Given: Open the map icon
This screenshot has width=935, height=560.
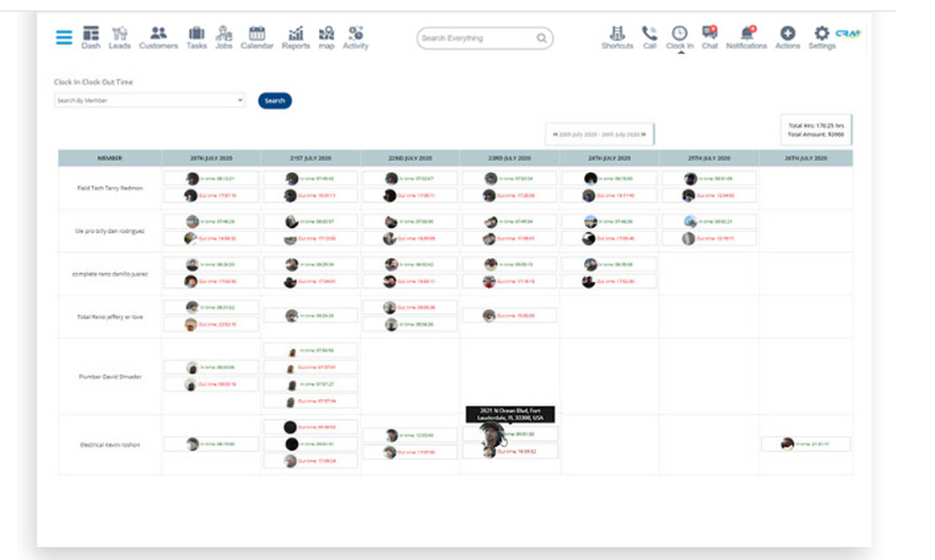Looking at the screenshot, I should pyautogui.click(x=326, y=36).
